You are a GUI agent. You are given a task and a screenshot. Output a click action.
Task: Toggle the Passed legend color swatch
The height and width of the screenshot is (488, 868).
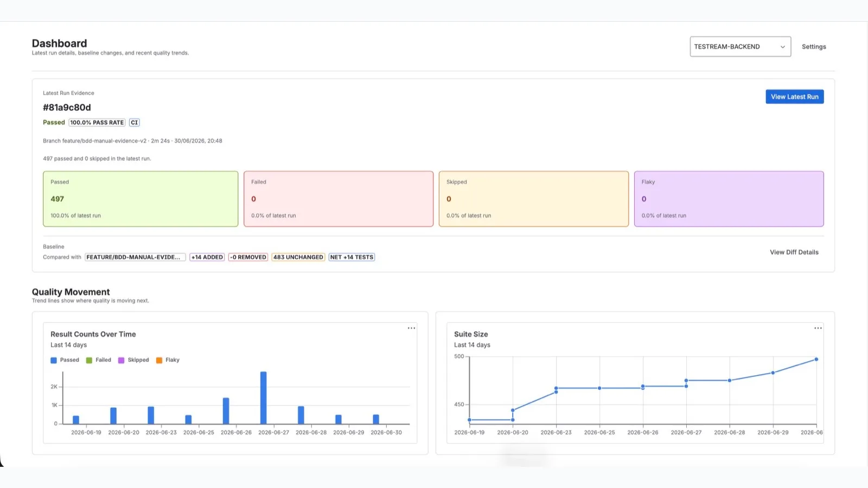[54, 361]
